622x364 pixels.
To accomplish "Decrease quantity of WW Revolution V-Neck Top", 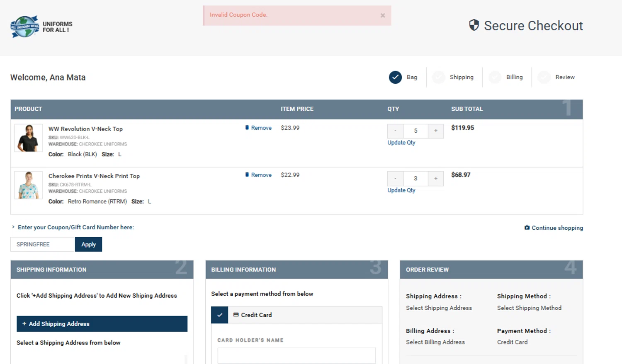I will click(x=395, y=131).
